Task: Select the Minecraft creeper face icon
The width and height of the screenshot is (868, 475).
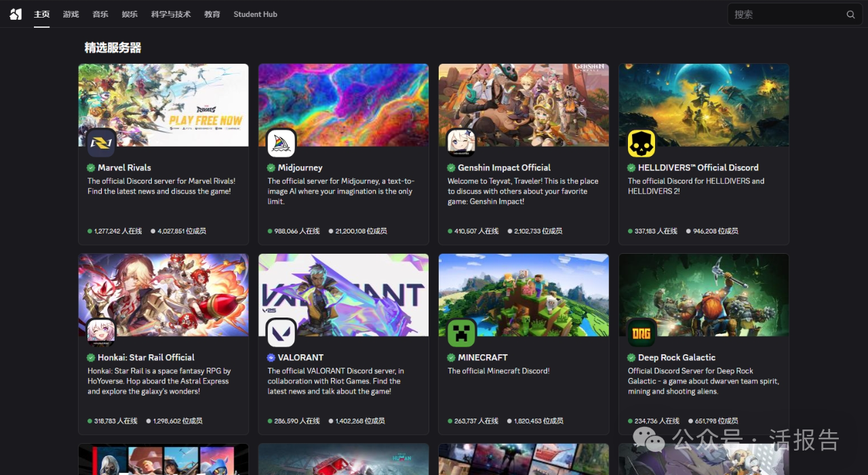Action: point(461,333)
